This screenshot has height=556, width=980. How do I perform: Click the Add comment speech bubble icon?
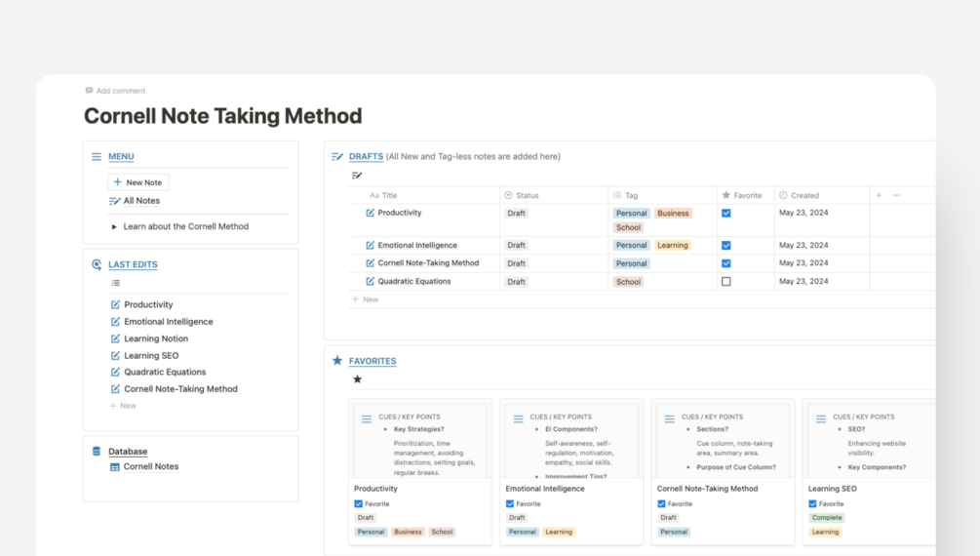[x=89, y=91]
